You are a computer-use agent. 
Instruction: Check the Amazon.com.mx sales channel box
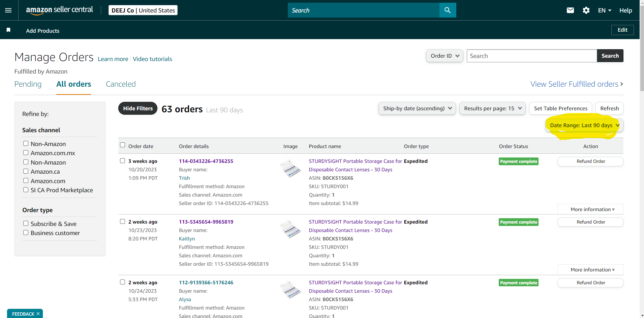click(x=26, y=153)
